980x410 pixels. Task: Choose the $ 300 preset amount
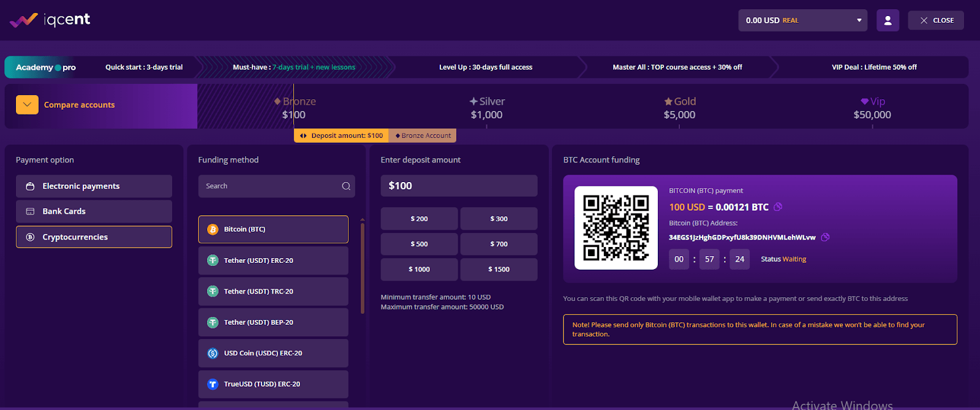coord(499,219)
